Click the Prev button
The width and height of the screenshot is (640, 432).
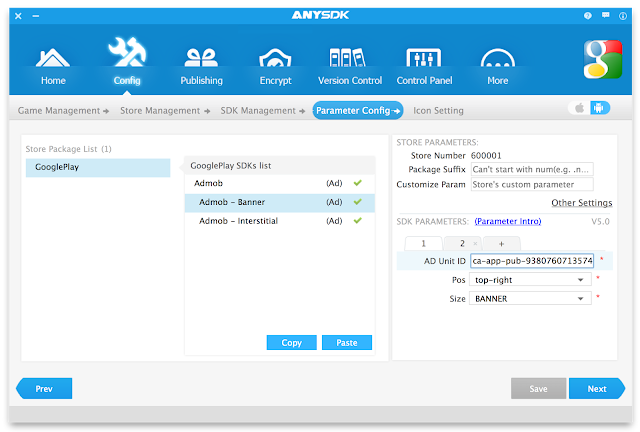44,389
